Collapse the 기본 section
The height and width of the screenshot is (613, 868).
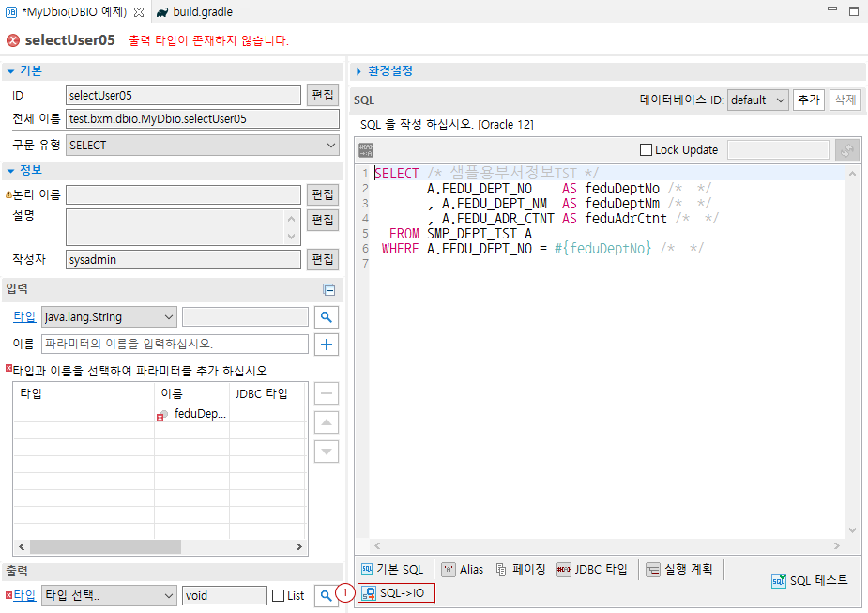11,71
